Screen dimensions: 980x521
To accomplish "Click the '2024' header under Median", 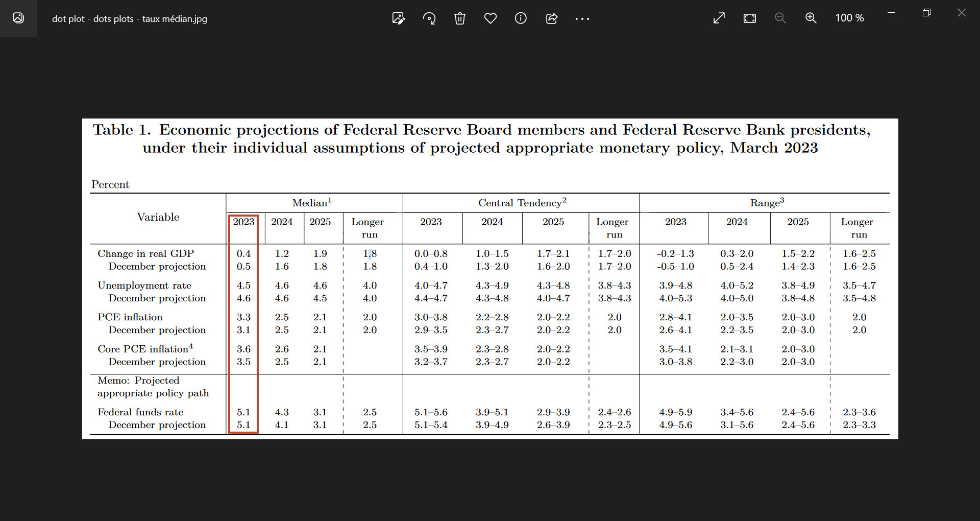I will pos(282,222).
